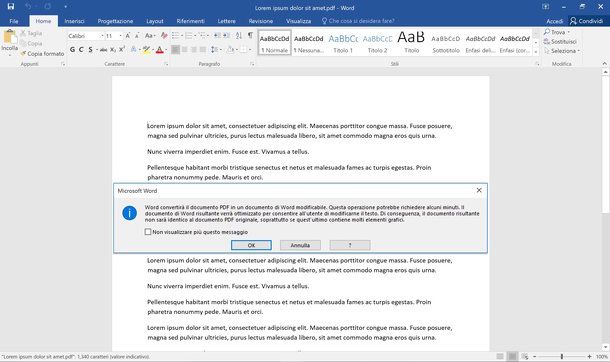The height and width of the screenshot is (362, 610).
Task: Apply the Titolo 1 style
Action: click(343, 43)
